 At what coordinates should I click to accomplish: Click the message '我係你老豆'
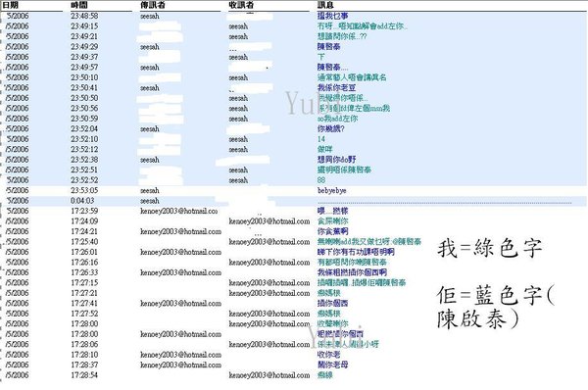[336, 88]
